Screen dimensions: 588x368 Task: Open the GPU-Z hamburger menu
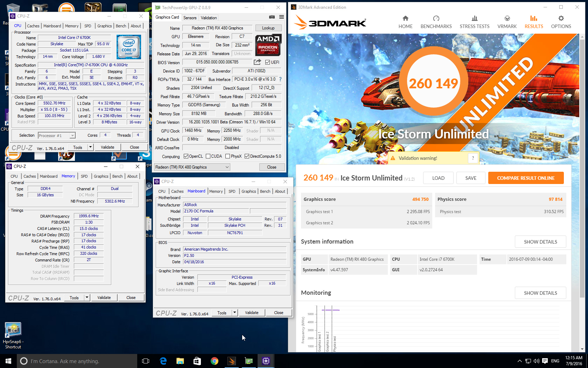click(x=281, y=17)
